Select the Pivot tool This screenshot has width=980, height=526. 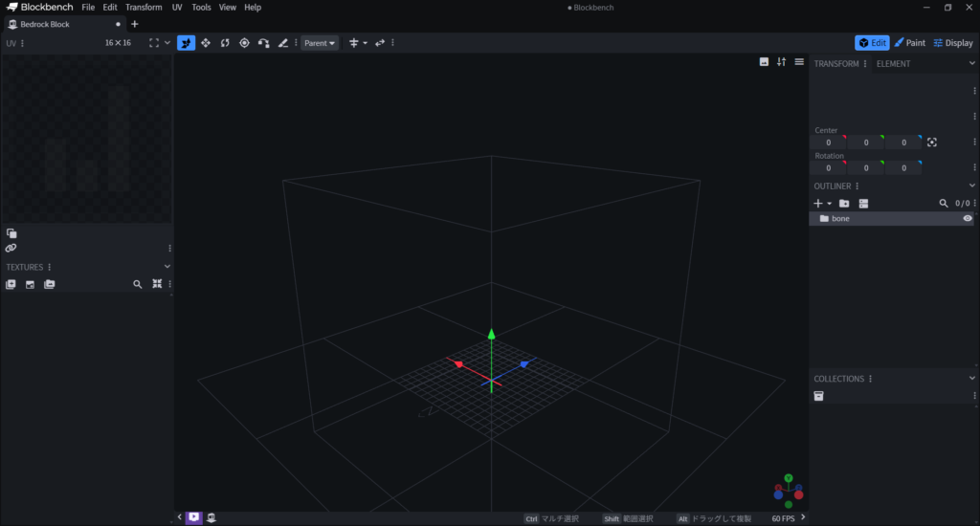[x=244, y=43]
